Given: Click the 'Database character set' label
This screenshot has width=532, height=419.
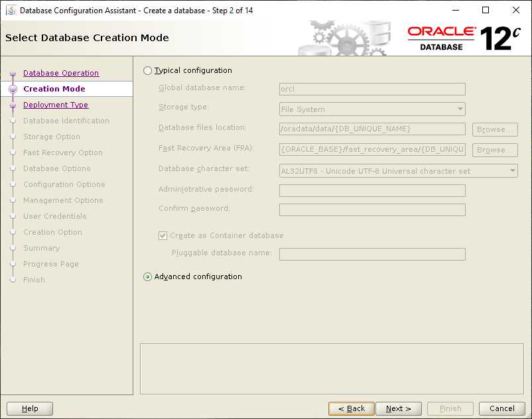Looking at the screenshot, I should coord(204,168).
